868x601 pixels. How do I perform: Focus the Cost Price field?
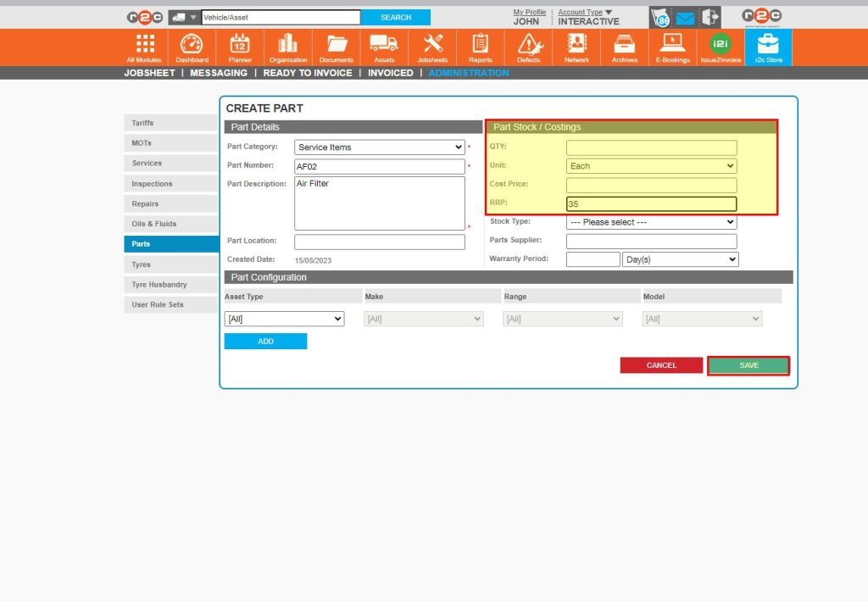pos(652,185)
